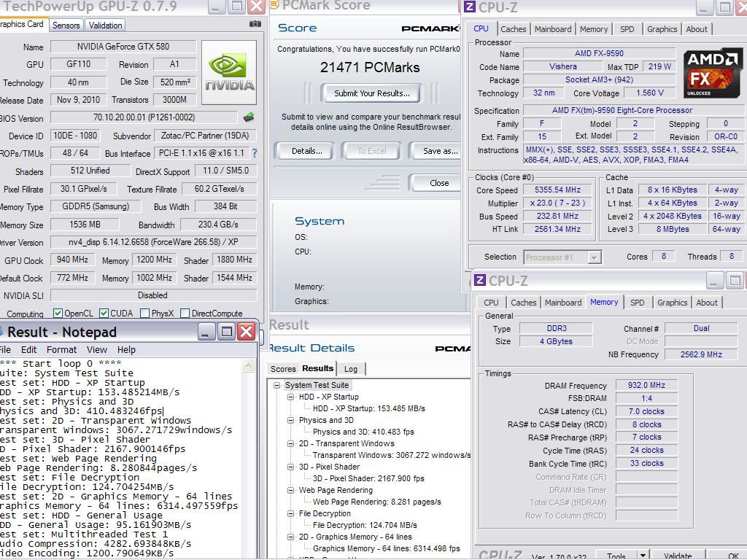Select the File Decryption: 124.704 MB/s result

[365, 525]
